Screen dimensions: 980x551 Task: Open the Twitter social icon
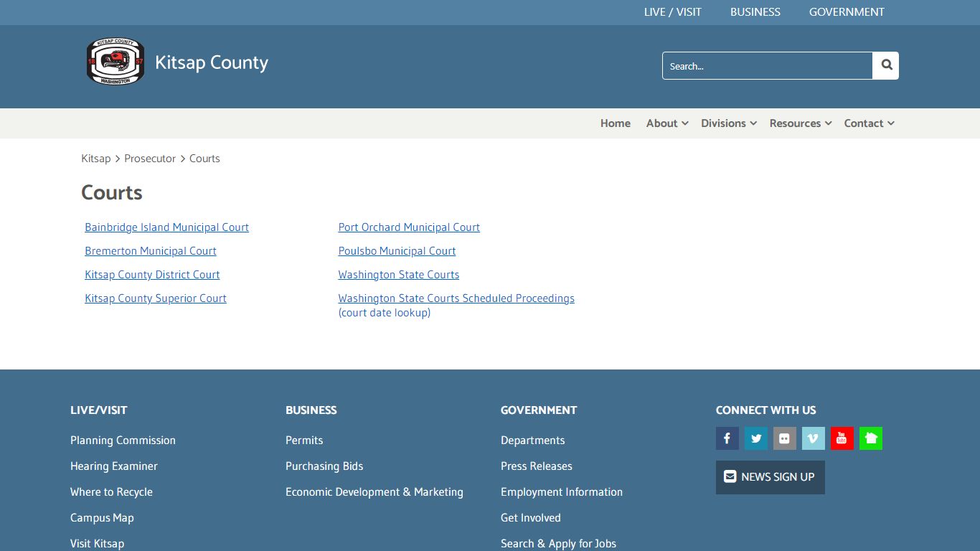pyautogui.click(x=755, y=438)
